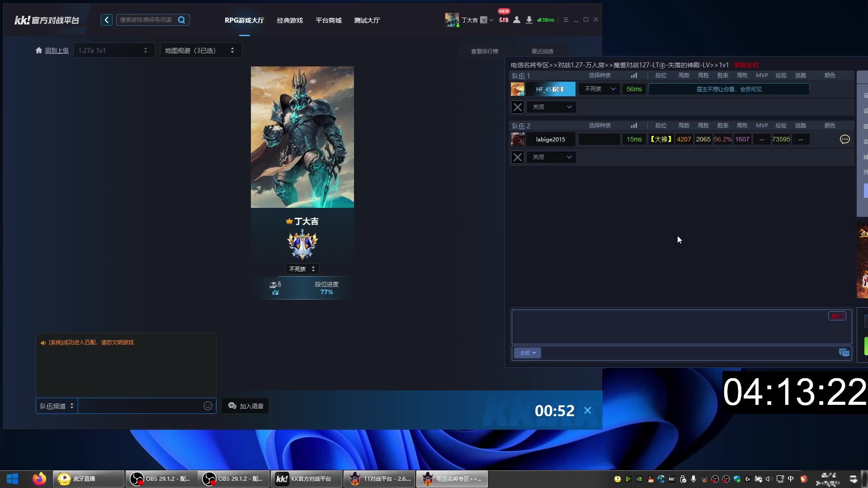Open the emoji picker in team chat

[208, 406]
